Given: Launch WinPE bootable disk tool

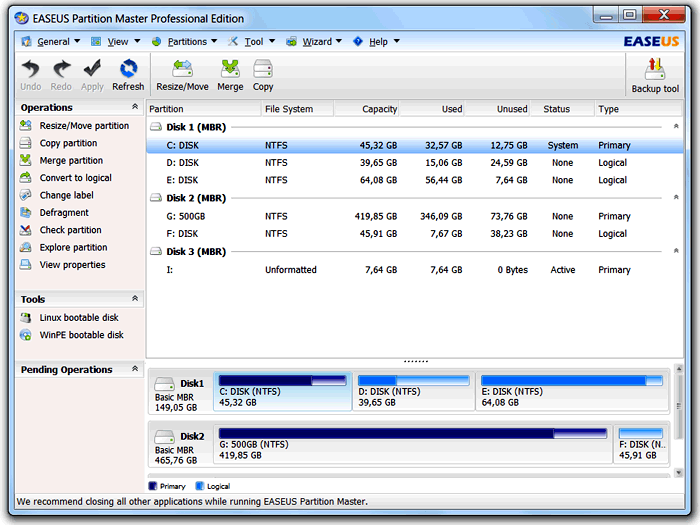Looking at the screenshot, I should pyautogui.click(x=81, y=335).
